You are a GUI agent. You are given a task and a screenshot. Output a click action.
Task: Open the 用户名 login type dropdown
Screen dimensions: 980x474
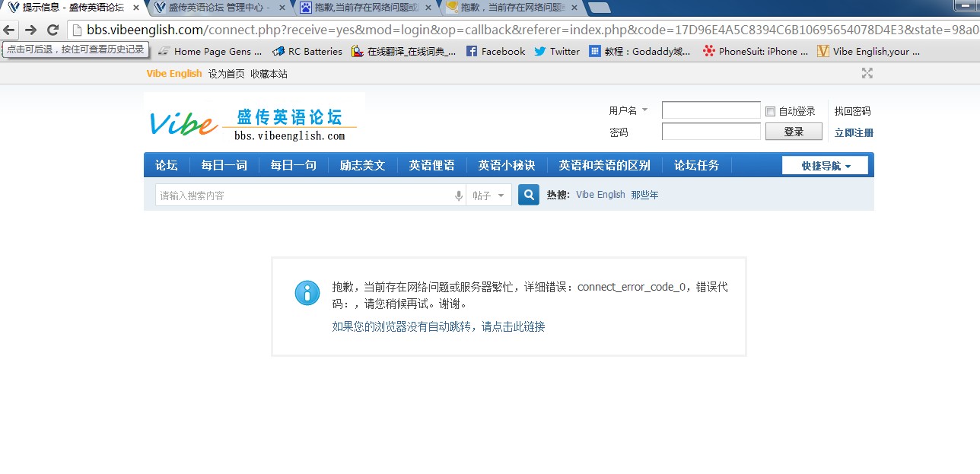click(x=628, y=110)
